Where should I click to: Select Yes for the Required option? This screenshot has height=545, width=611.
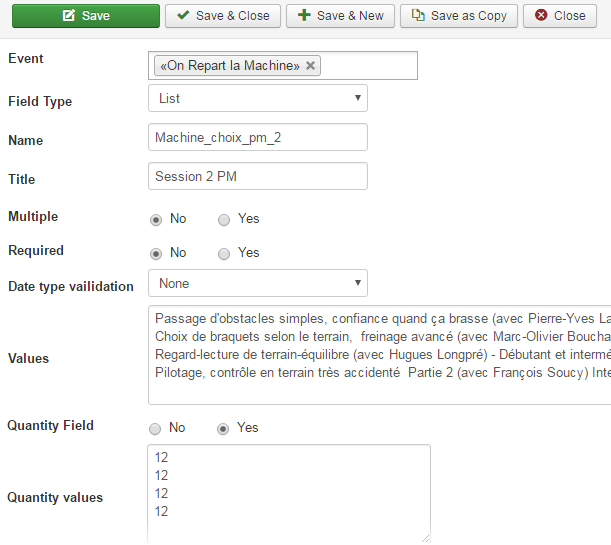(224, 253)
